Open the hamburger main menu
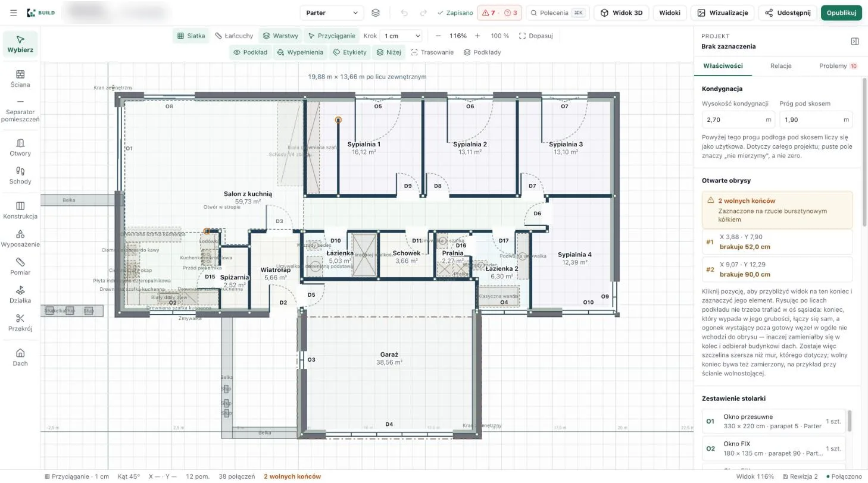Viewport: 868px width, 483px height. point(13,12)
